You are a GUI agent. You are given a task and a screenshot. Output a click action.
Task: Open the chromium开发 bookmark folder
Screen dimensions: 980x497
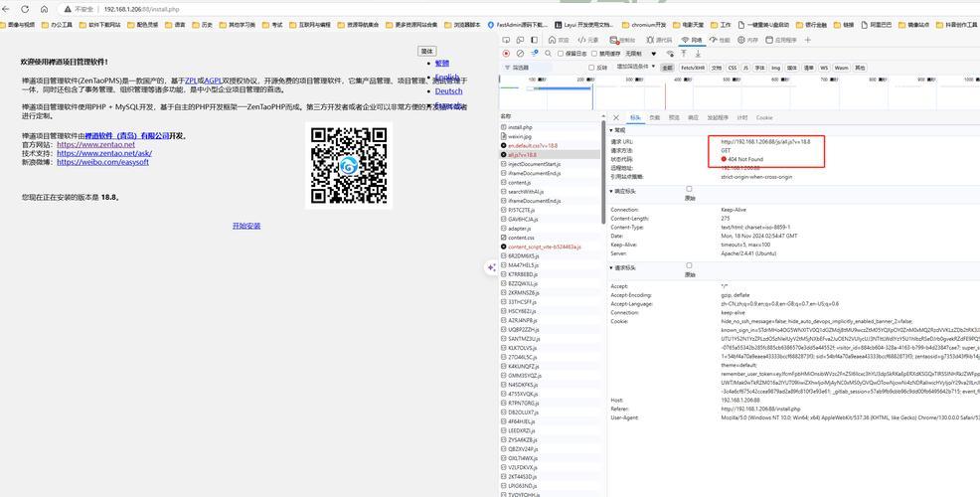pos(644,25)
